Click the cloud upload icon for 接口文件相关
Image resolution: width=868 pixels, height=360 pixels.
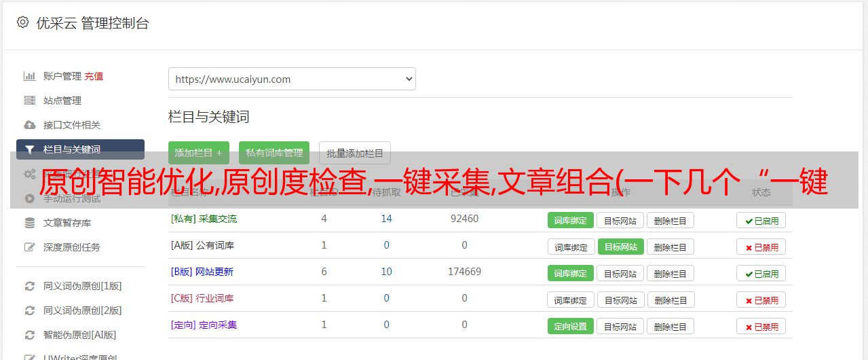pos(29,125)
